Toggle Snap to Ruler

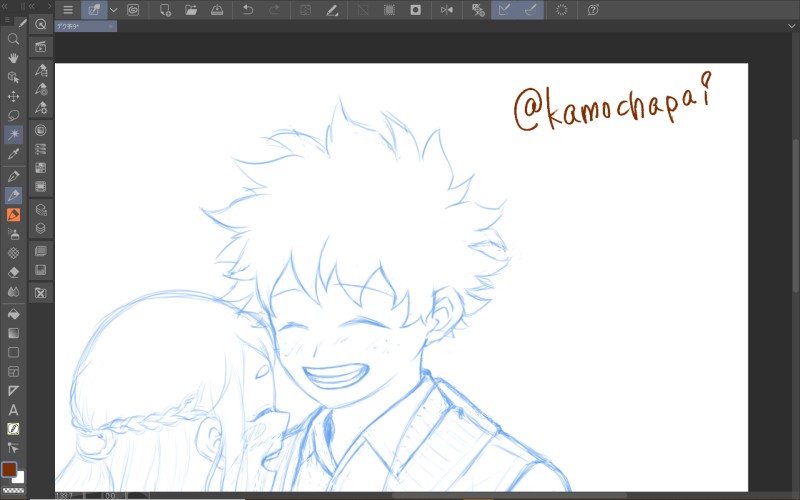tap(504, 10)
